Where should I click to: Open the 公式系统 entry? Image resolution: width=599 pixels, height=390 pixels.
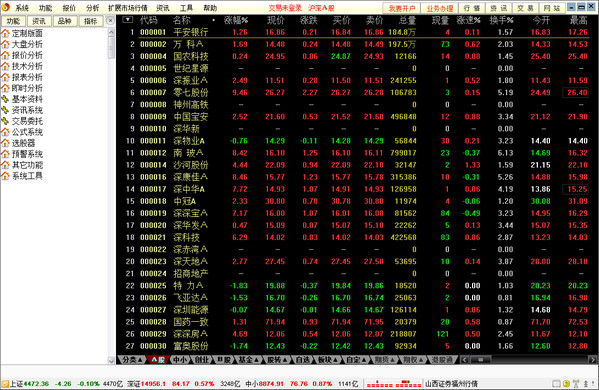[22, 132]
